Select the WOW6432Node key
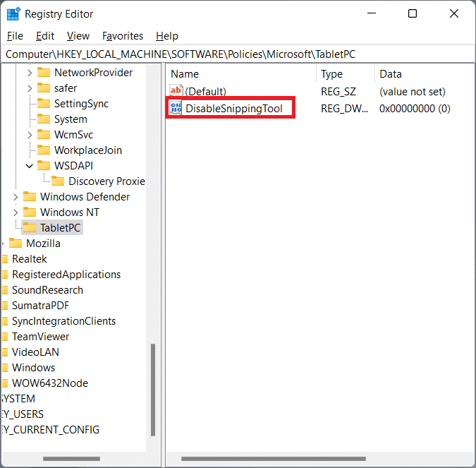 click(x=50, y=383)
